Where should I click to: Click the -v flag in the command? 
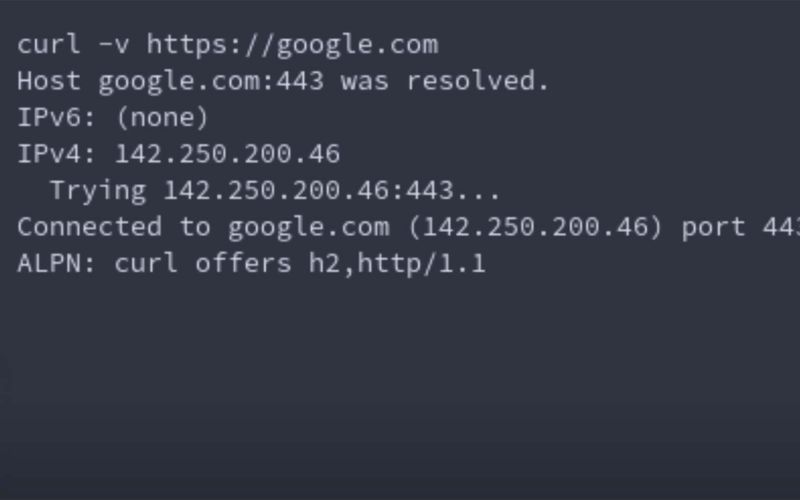click(x=114, y=45)
